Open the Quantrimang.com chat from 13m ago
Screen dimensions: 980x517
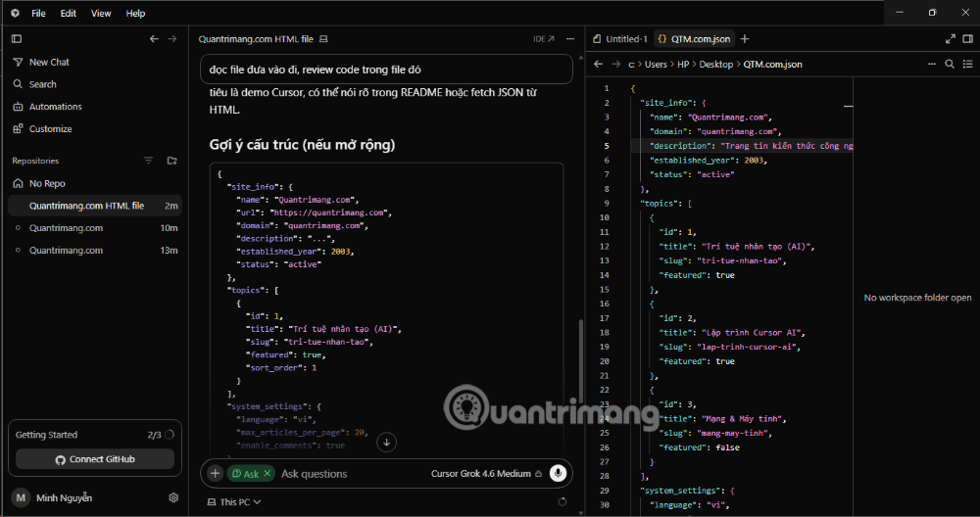(95, 251)
